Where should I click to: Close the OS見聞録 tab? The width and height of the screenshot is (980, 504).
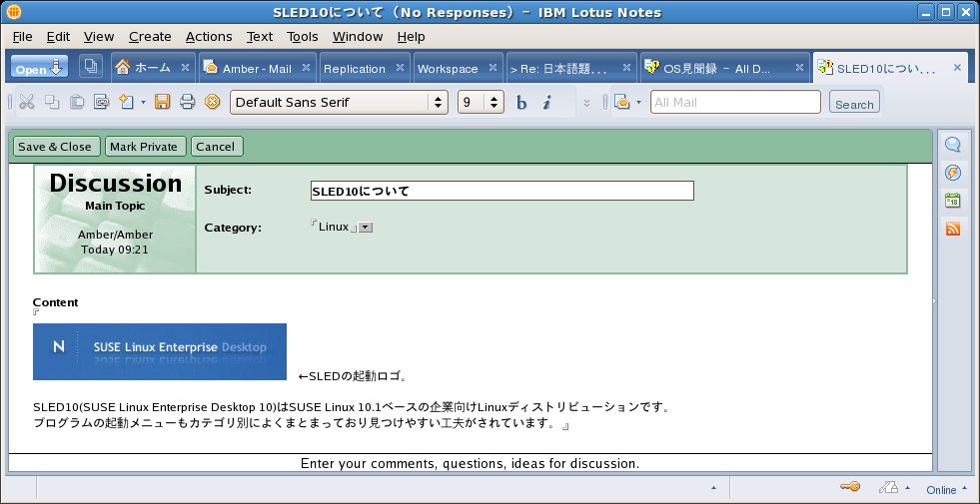(x=799, y=68)
